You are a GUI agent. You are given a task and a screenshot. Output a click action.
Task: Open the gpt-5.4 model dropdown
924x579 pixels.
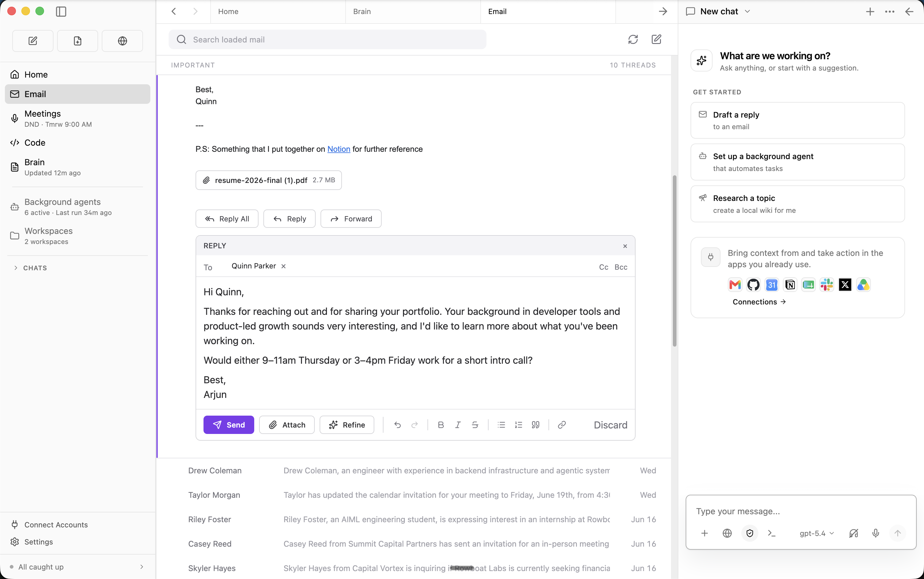pyautogui.click(x=817, y=533)
